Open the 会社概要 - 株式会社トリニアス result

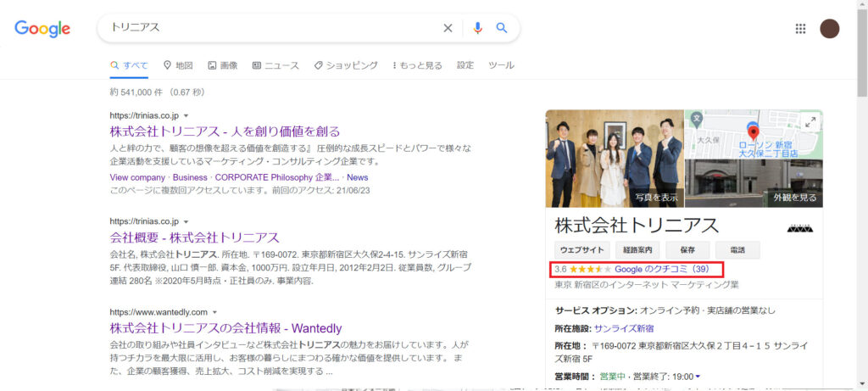(x=194, y=238)
